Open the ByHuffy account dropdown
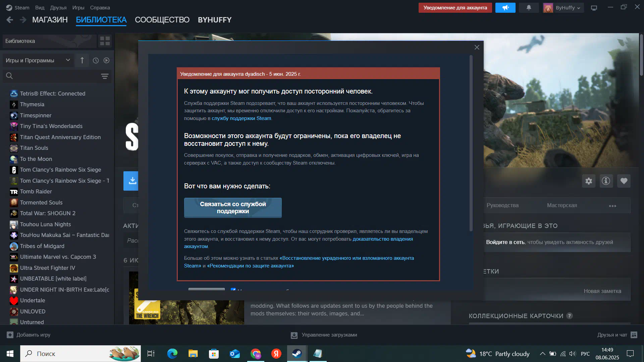Screen dimensions: 644x362 click(563, 8)
